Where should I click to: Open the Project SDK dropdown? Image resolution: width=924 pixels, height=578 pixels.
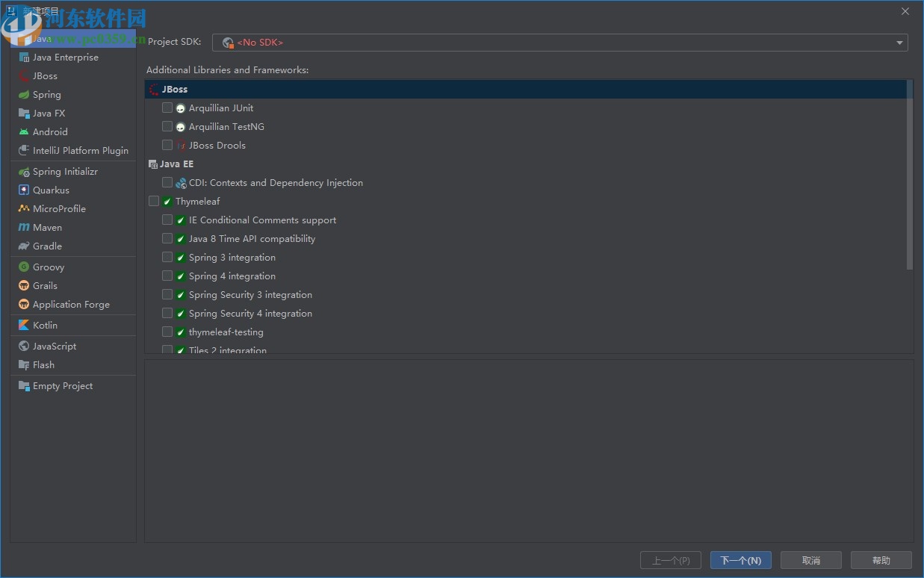[x=899, y=43]
